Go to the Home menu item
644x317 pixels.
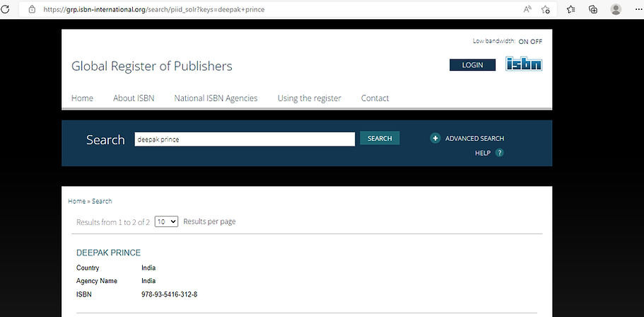[x=82, y=98]
